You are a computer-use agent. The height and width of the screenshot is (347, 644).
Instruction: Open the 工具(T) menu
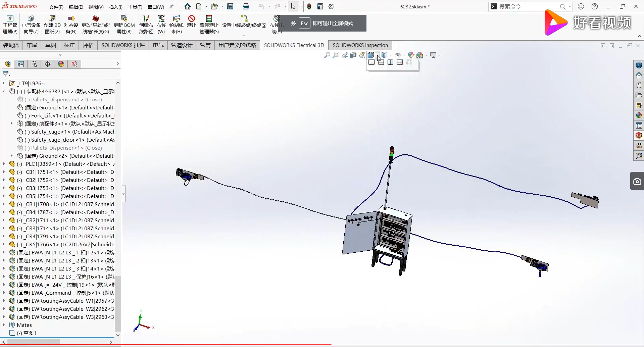point(135,7)
